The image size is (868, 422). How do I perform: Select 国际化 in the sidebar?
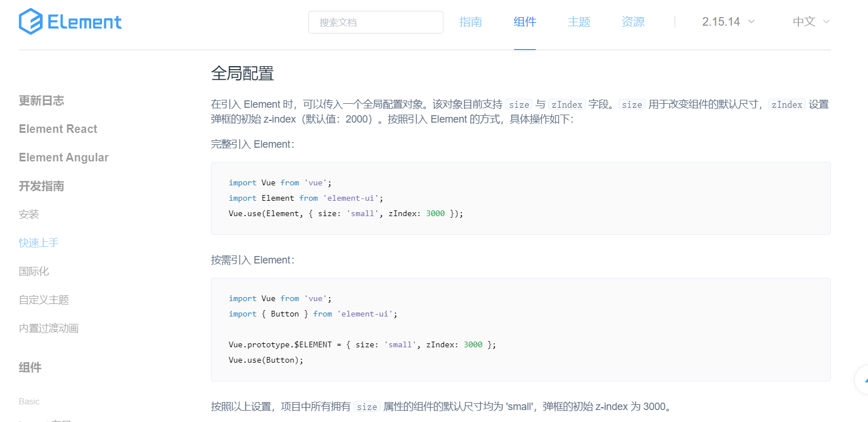pos(34,271)
